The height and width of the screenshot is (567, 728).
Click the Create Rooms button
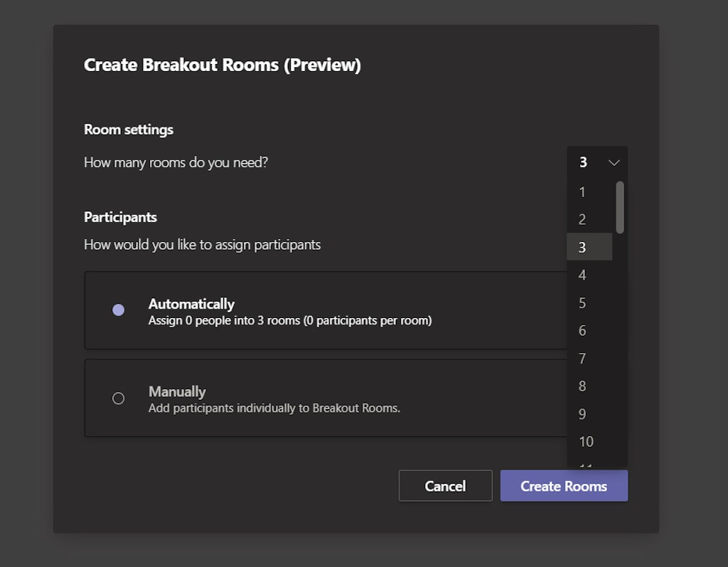pos(564,486)
